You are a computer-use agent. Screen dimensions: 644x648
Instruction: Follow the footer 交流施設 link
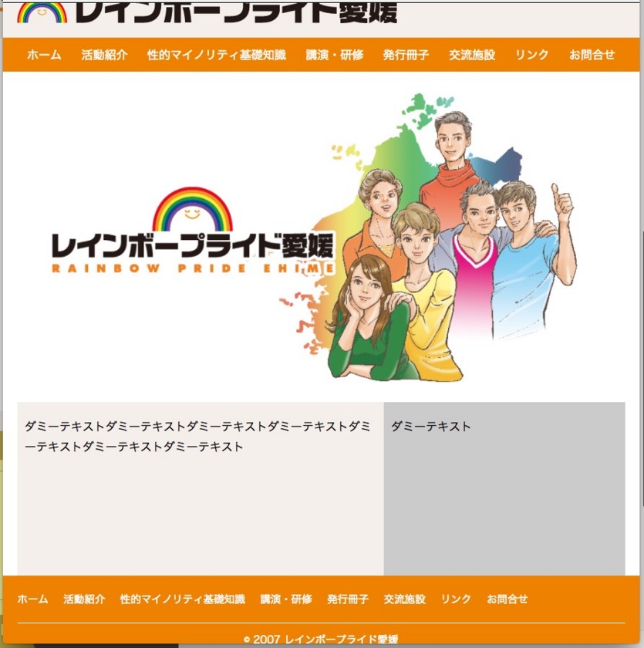[x=404, y=599]
